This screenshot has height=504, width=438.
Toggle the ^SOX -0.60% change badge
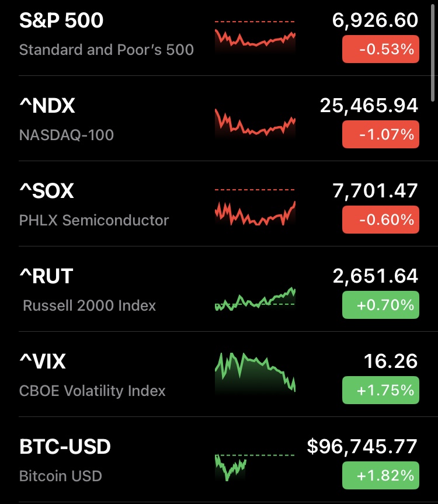pos(380,220)
